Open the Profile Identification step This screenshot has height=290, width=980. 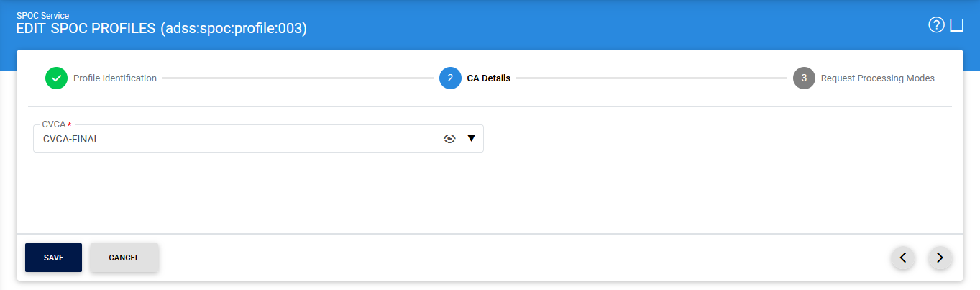pos(115,78)
